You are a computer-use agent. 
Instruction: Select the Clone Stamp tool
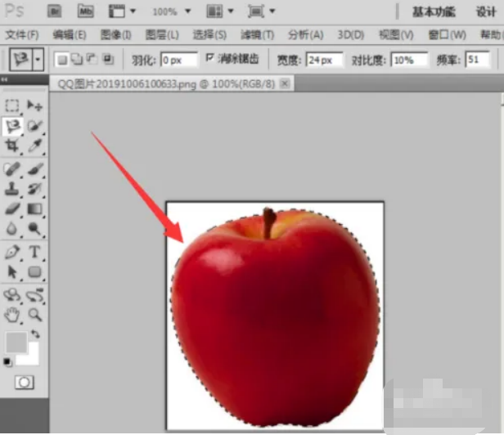[x=12, y=189]
